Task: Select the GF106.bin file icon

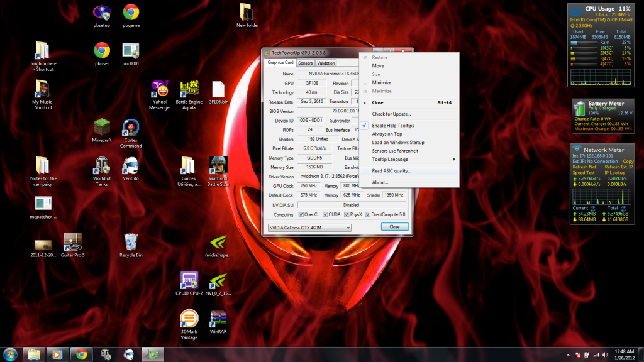Action: 218,93
